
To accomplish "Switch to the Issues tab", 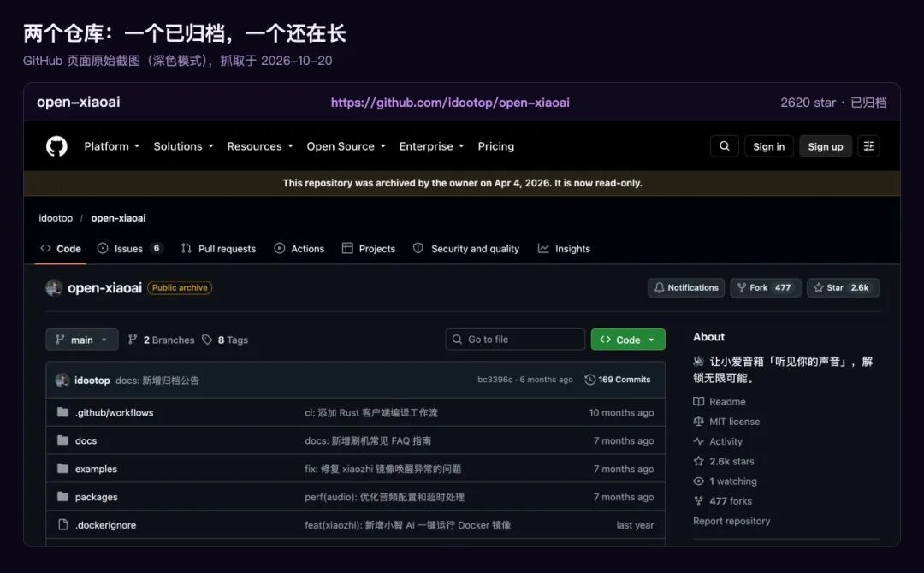I will (x=130, y=249).
